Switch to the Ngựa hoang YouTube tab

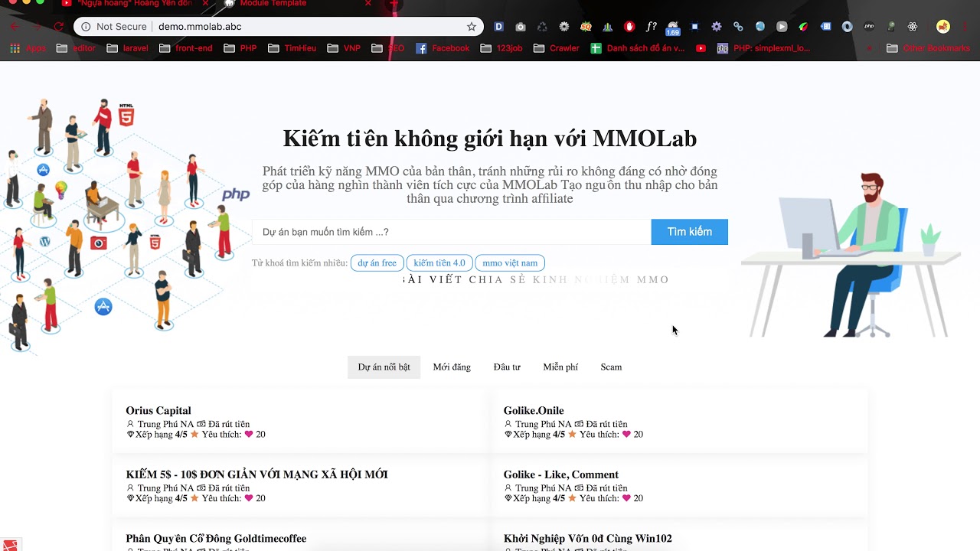coord(126,4)
